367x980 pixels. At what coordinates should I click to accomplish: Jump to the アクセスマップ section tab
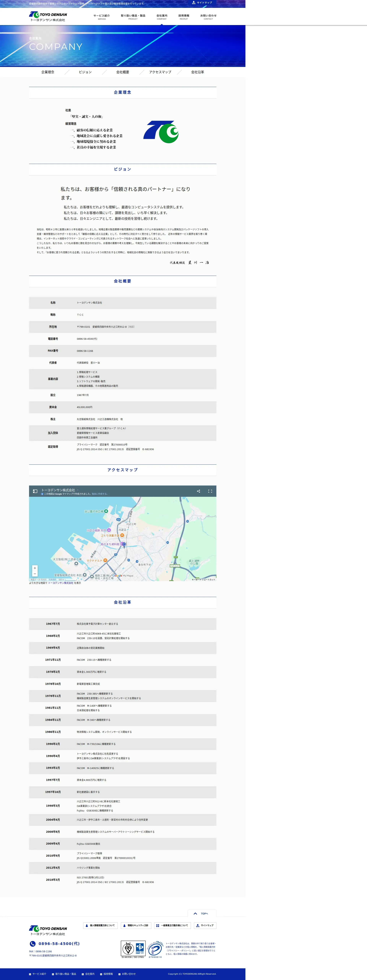tap(160, 72)
